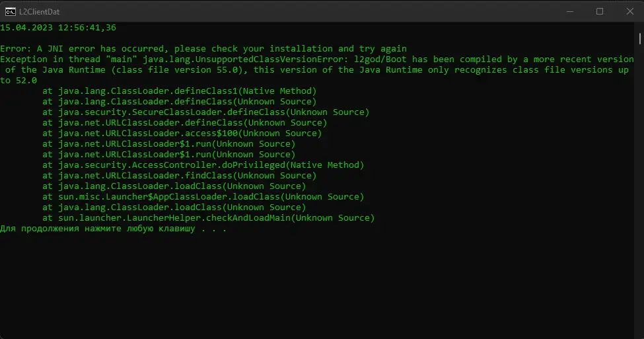Click the LauncherHelper.checkAndLoadMain stack line
Screen dimensions: 644x339
(208, 217)
